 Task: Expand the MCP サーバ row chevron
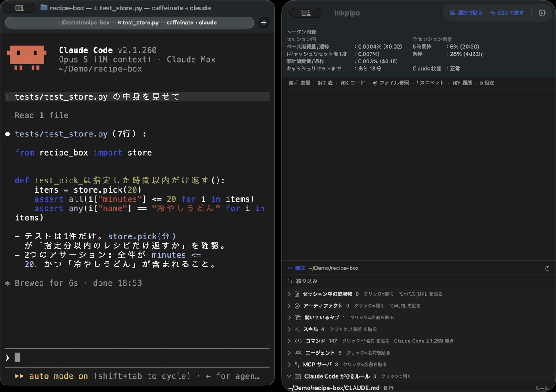289,365
